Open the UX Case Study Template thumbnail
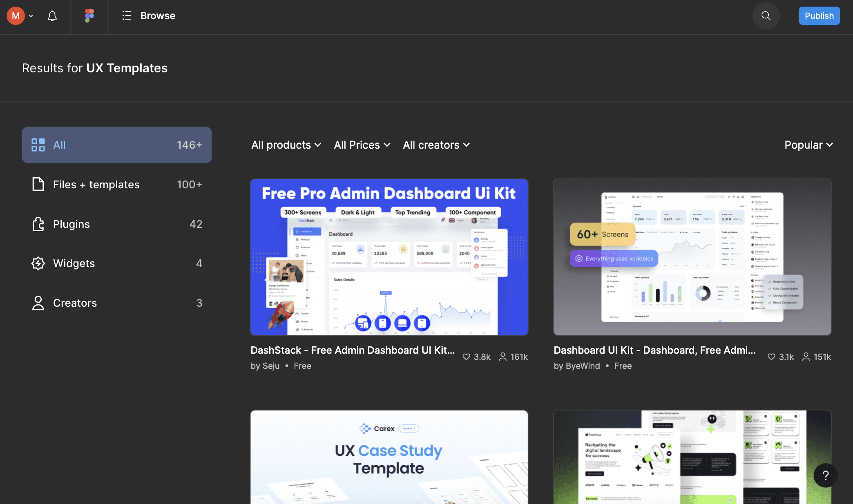 389,457
